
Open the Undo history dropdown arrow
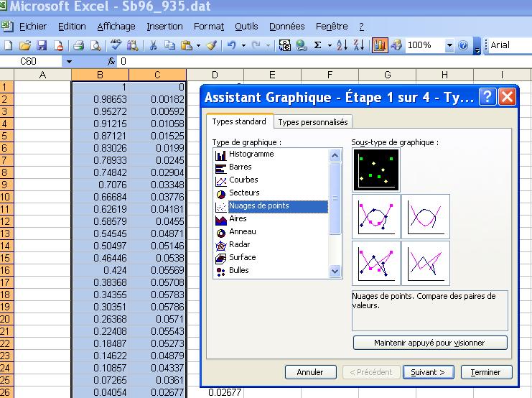coord(243,45)
